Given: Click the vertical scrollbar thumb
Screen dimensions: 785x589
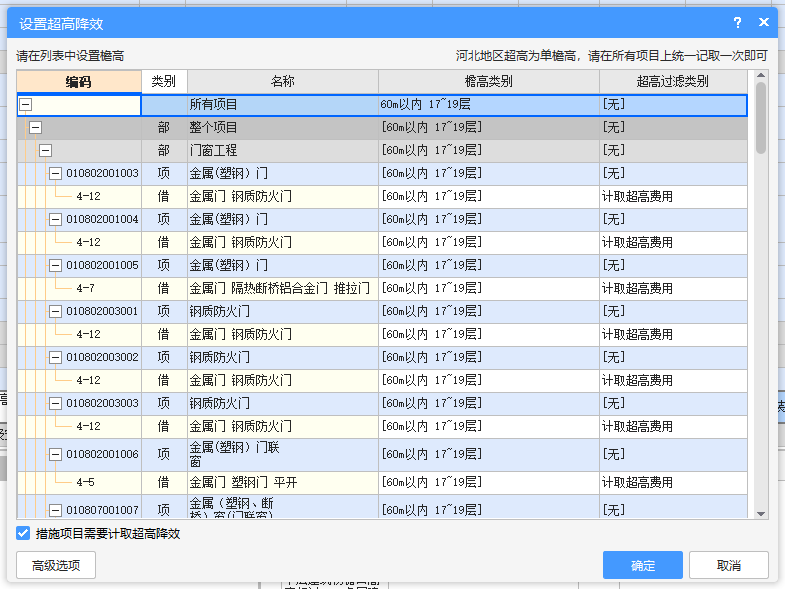Looking at the screenshot, I should [x=761, y=118].
